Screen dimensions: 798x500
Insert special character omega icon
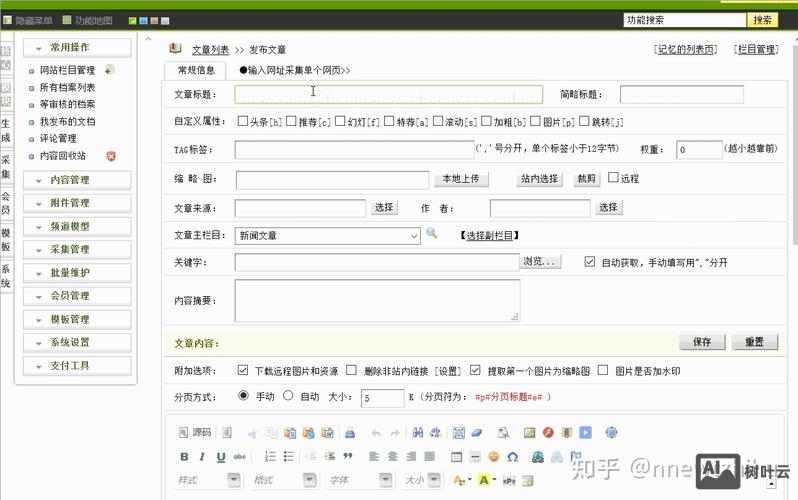click(512, 457)
